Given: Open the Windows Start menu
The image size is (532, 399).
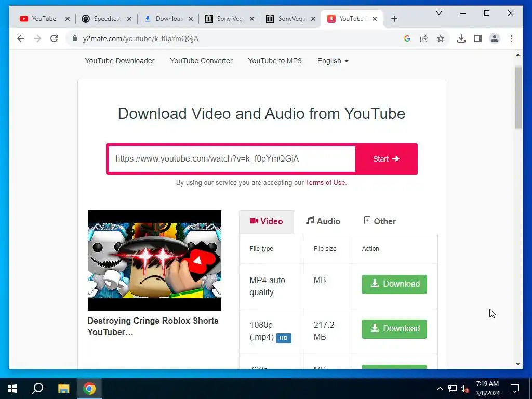Looking at the screenshot, I should pyautogui.click(x=12, y=389).
